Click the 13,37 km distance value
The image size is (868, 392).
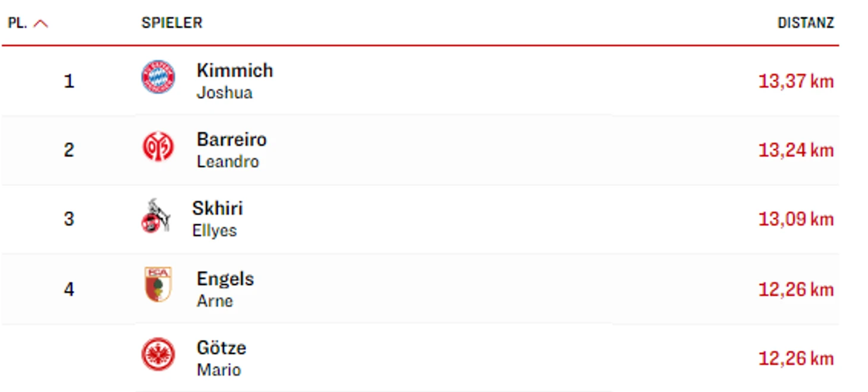(x=796, y=81)
